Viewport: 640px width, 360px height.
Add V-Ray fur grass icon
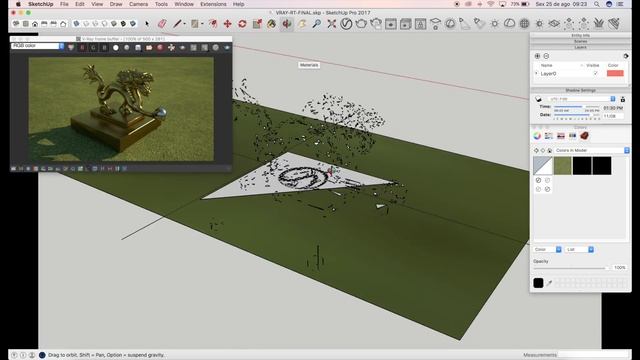click(599, 24)
